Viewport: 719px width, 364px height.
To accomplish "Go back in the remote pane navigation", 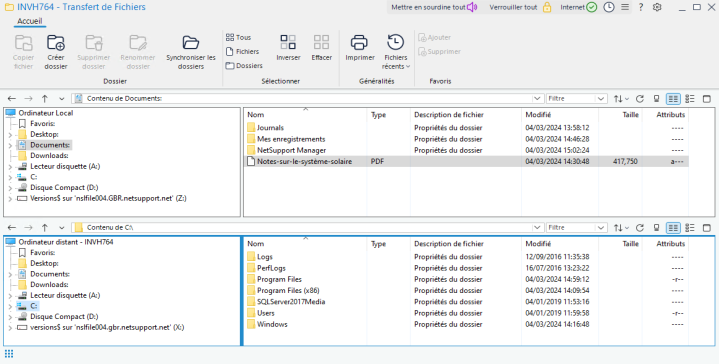I will [12, 228].
